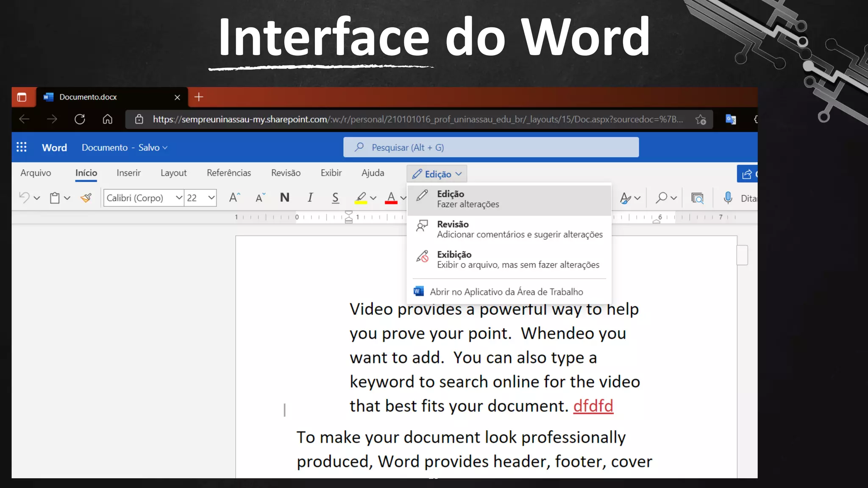The image size is (868, 488).
Task: Toggle bold with the N icon
Action: point(285,197)
